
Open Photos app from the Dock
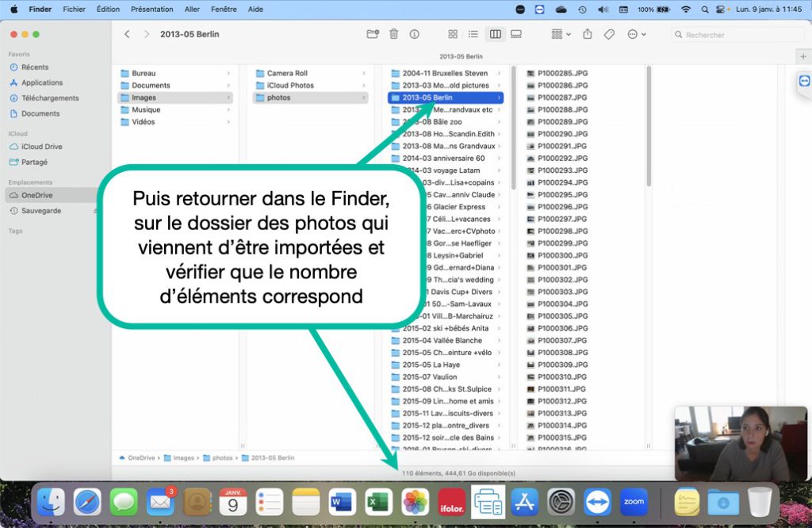(x=416, y=502)
